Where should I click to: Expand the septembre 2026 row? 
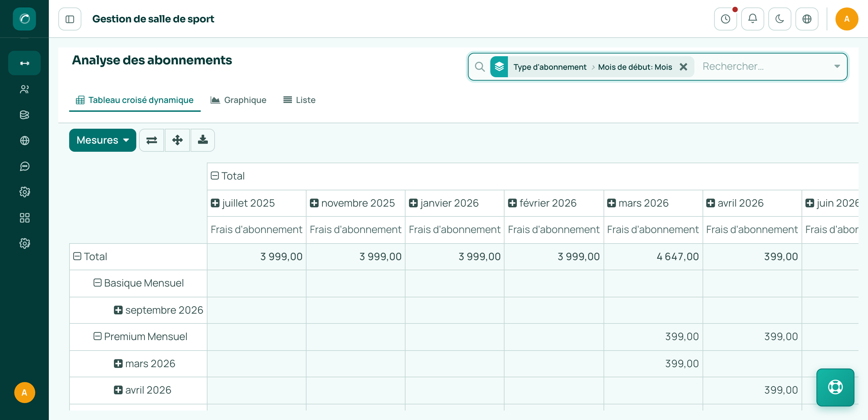coord(118,310)
